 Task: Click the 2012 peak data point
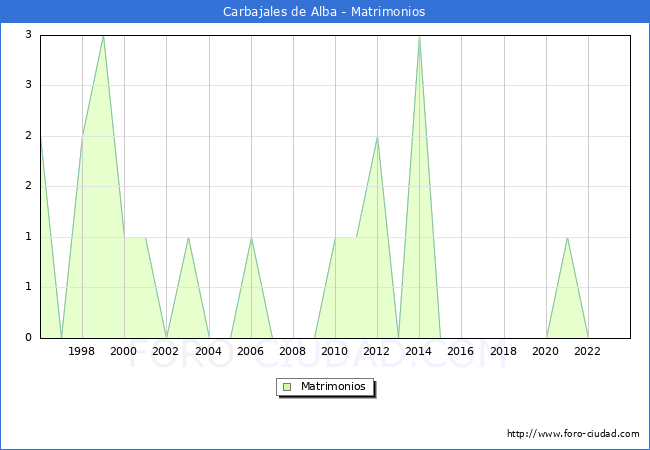(377, 137)
